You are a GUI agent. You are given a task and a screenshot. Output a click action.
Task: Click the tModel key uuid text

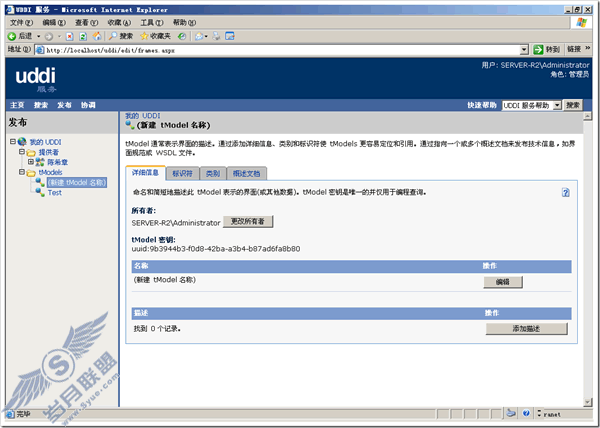pos(216,249)
